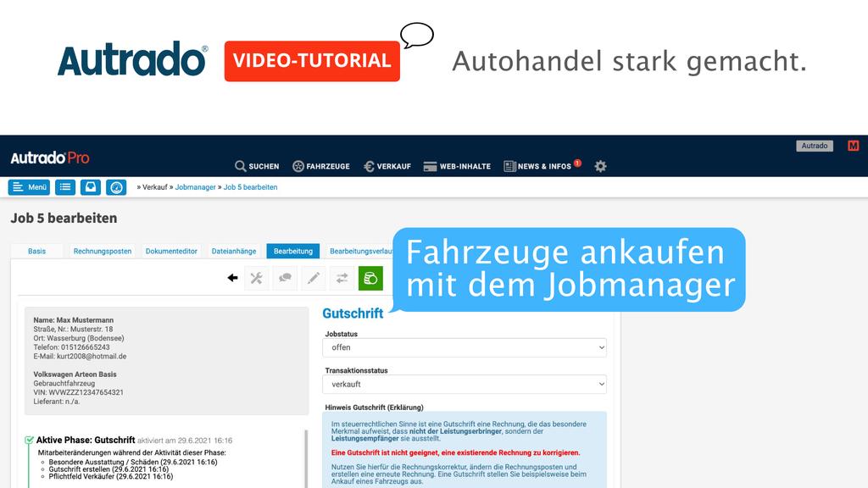Image resolution: width=868 pixels, height=488 pixels.
Task: Click 'VIN: WVWZZZ12347654321' text
Action: pyautogui.click(x=78, y=392)
